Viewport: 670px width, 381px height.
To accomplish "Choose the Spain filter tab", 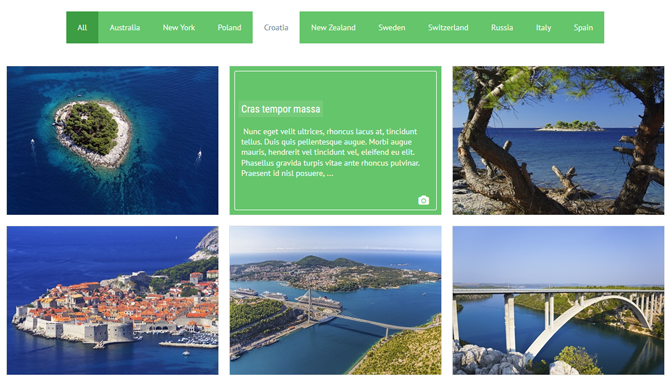I will (583, 27).
